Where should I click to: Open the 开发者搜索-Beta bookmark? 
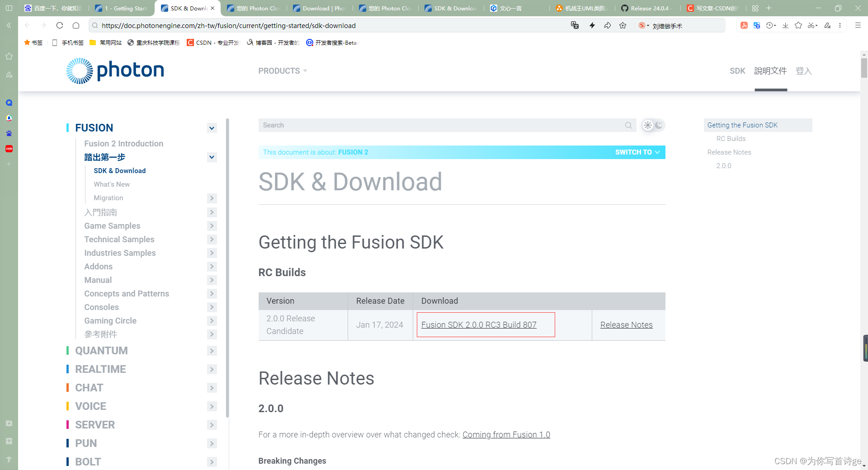(332, 42)
